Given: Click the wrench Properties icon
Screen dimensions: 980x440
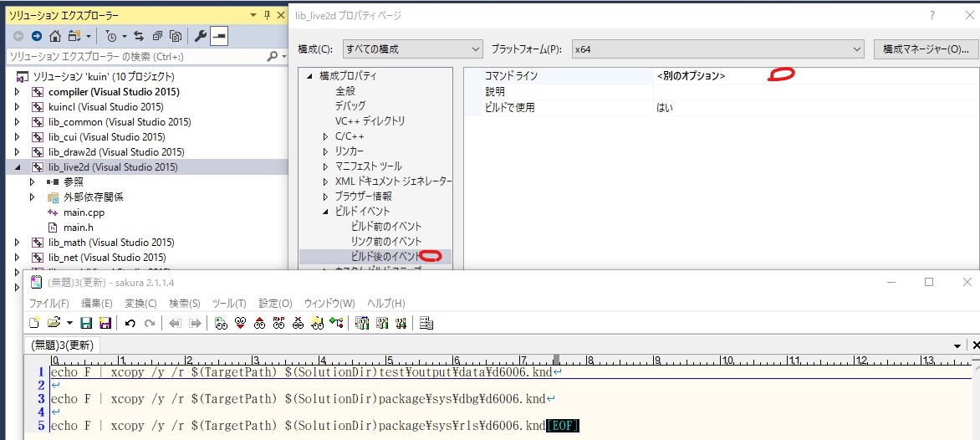Looking at the screenshot, I should coord(200,36).
